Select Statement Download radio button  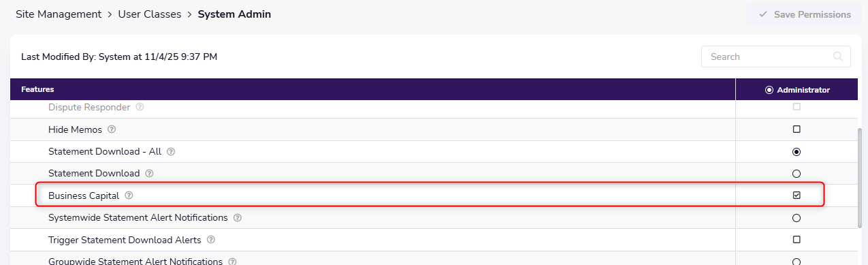click(797, 174)
